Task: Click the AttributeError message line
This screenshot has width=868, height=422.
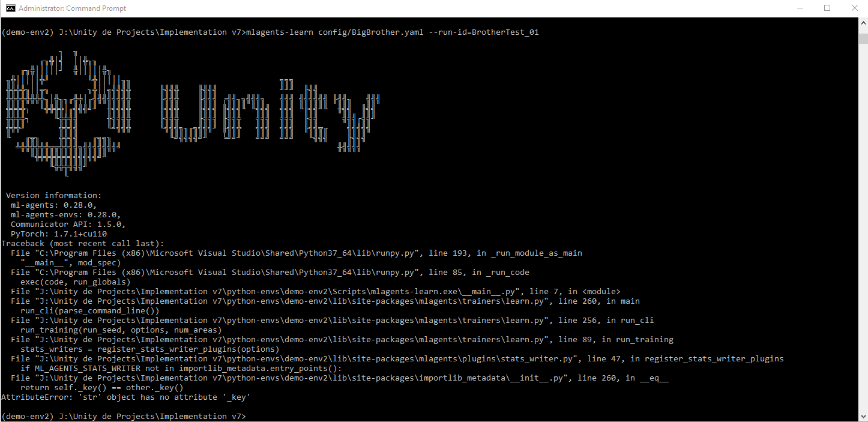Action: pos(126,397)
